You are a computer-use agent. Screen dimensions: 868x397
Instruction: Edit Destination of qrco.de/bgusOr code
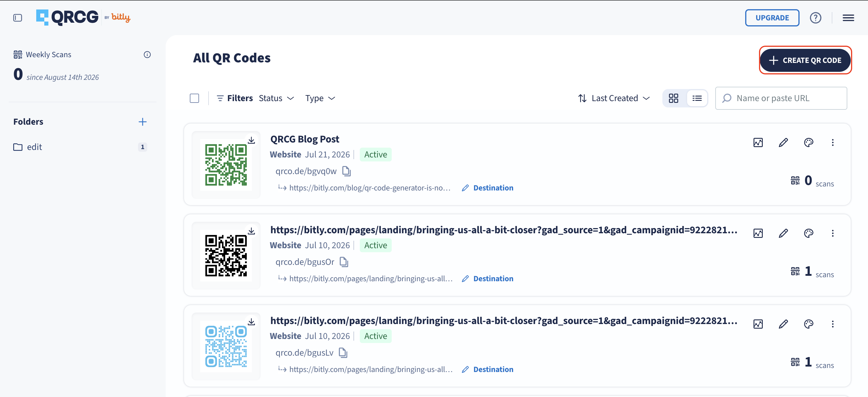click(487, 279)
